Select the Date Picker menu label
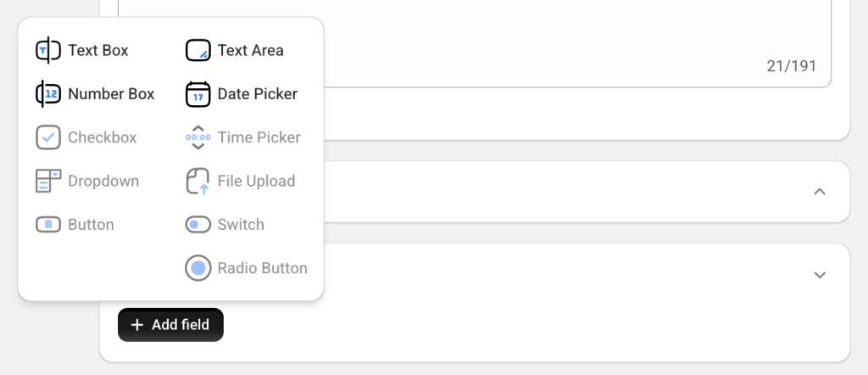 258,94
